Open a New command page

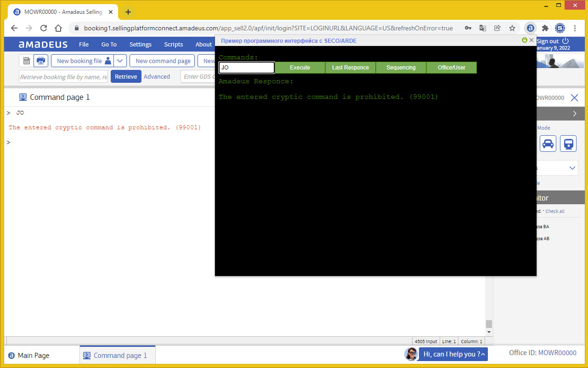(163, 61)
